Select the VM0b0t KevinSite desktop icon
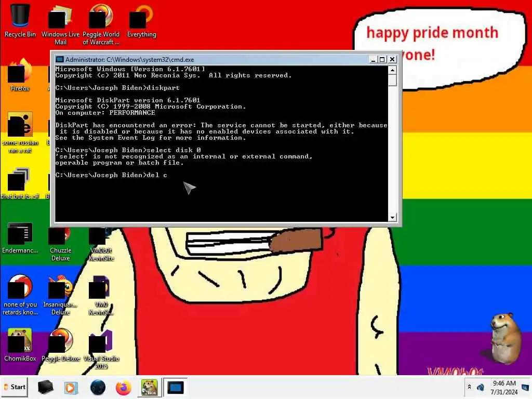532x399 pixels. click(101, 244)
